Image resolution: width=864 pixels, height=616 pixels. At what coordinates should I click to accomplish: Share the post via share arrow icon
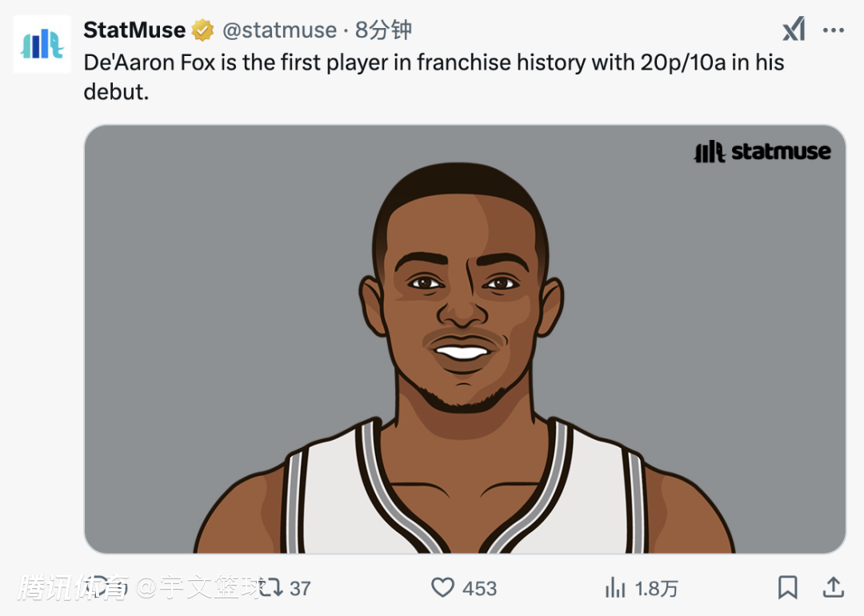tap(834, 587)
